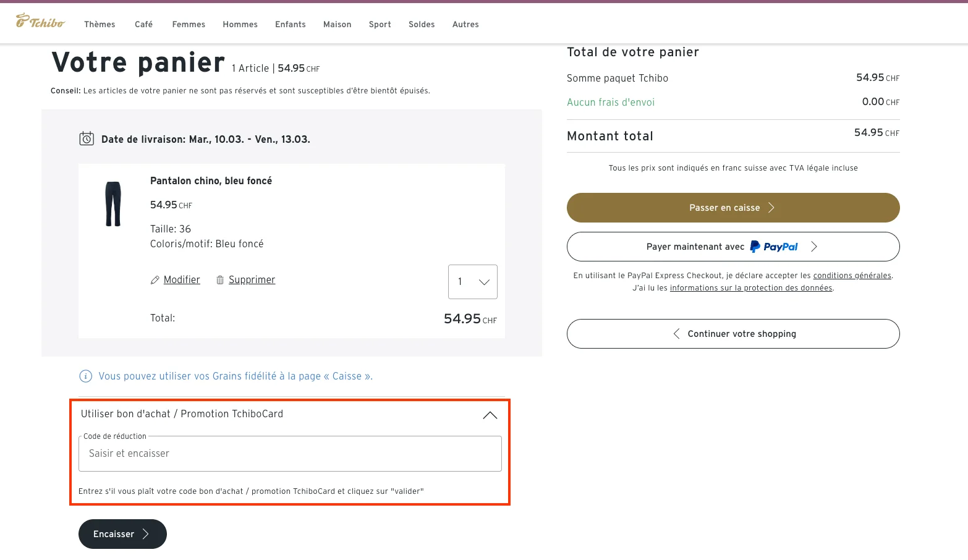Click the PayPal logo in the payment button
This screenshot has height=560, width=968.
tap(774, 247)
